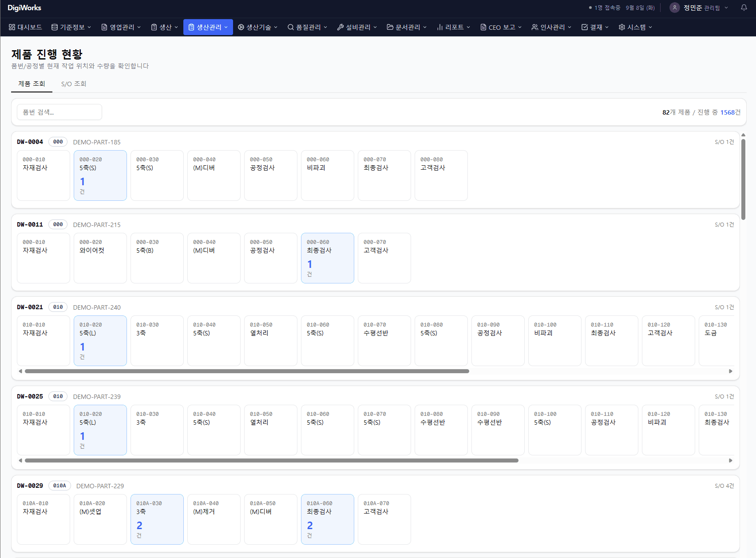Image resolution: width=756 pixels, height=558 pixels.
Task: Select the 제품 조회 tab
Action: (x=32, y=84)
